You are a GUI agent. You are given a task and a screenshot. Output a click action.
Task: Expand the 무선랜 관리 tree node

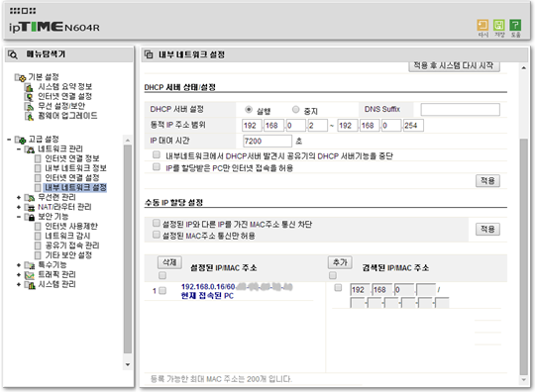[19, 197]
